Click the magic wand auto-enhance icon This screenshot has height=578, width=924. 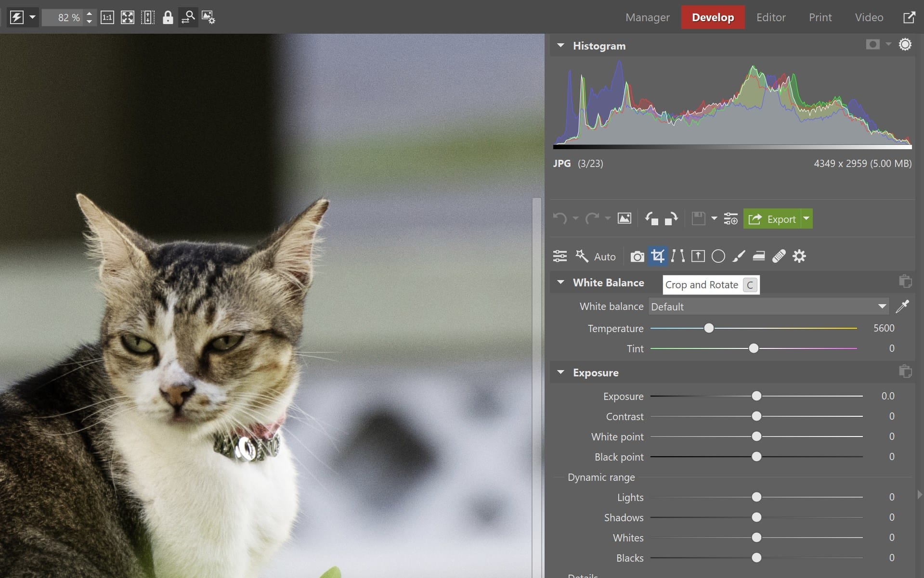(582, 256)
